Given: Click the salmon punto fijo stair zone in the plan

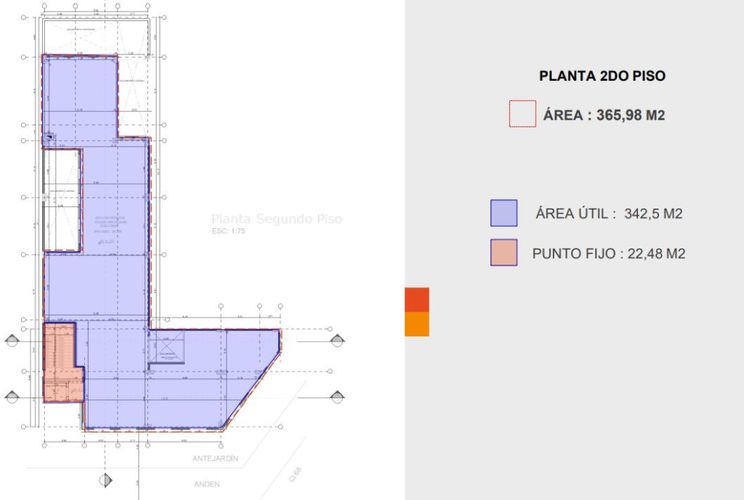Looking at the screenshot, I should pos(61,363).
